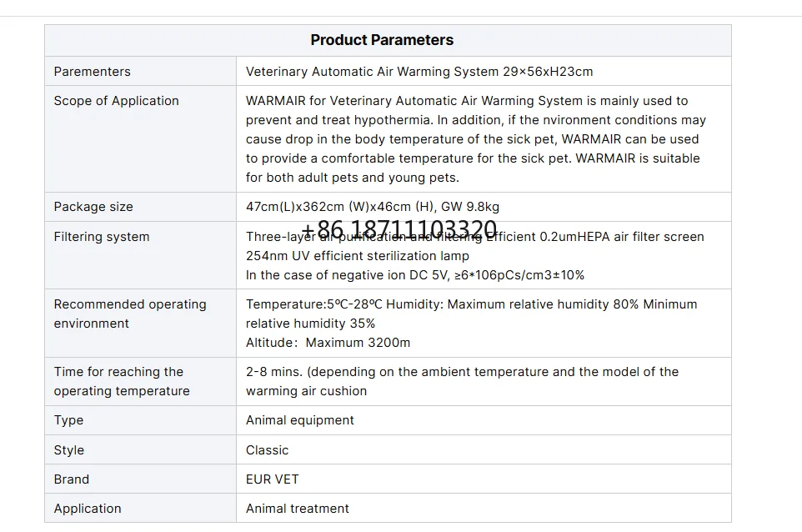The width and height of the screenshot is (802, 532).
Task: Click the 29×56xH23cm product dimensions text
Action: click(548, 72)
